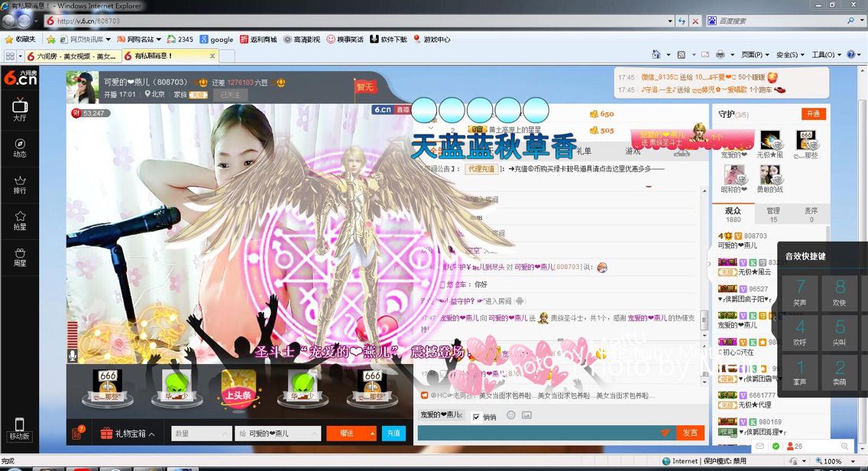Open the IE Help question mark icon
The height and width of the screenshot is (471, 868).
click(x=851, y=54)
